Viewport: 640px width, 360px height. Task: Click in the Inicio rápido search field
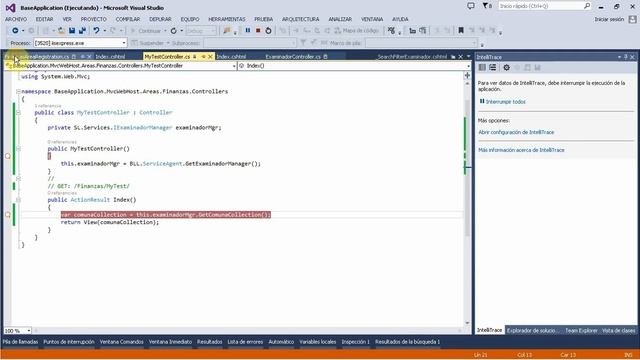540,6
